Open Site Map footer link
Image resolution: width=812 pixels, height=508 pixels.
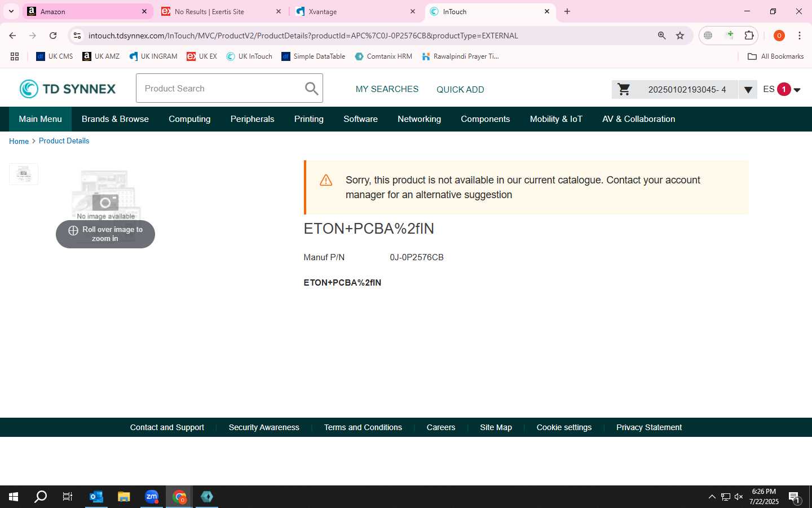click(x=496, y=427)
